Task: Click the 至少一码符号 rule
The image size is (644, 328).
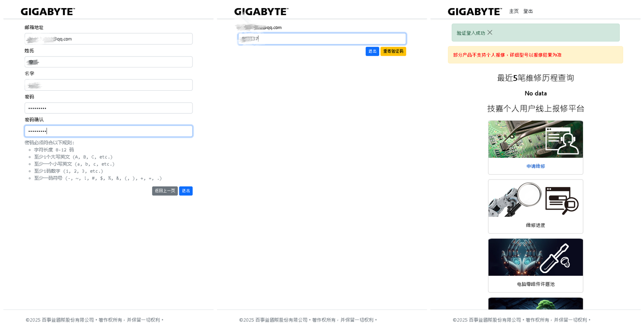Action: (98, 178)
